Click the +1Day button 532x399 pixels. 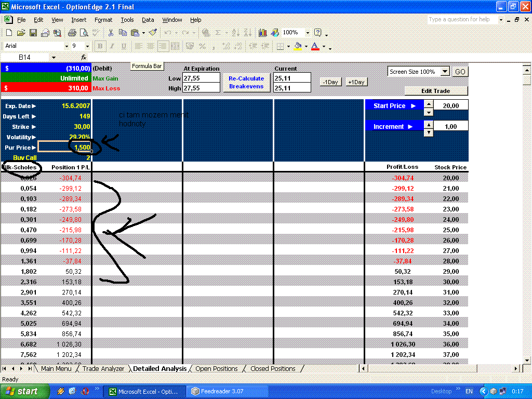coord(356,82)
